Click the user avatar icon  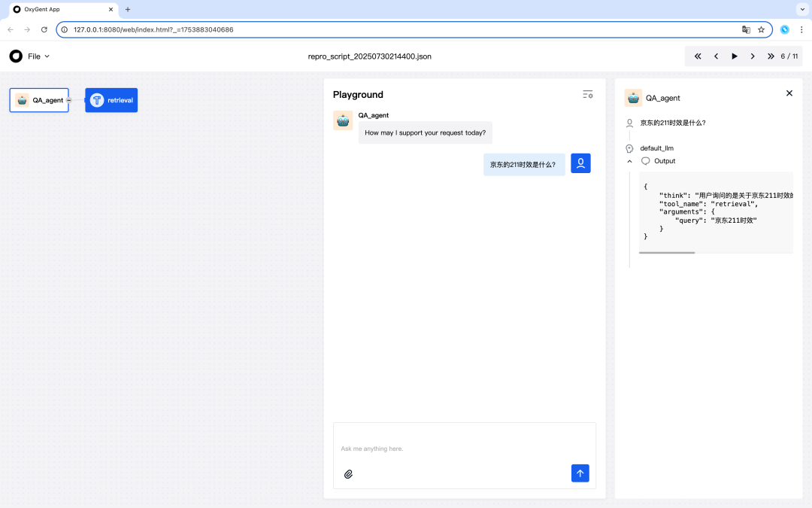pyautogui.click(x=580, y=163)
